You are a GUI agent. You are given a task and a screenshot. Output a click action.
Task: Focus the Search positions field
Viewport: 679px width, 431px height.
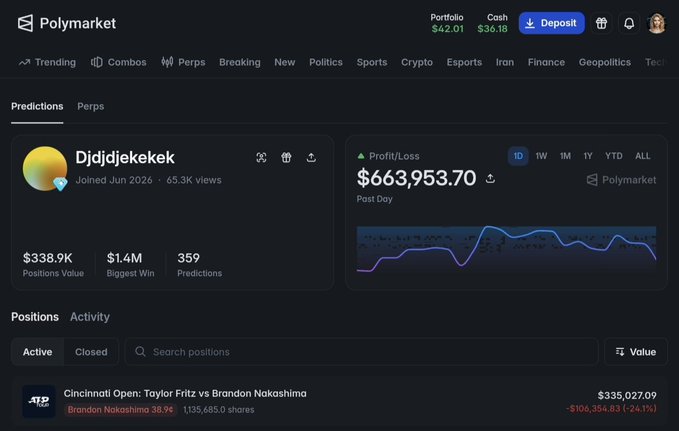tap(362, 352)
